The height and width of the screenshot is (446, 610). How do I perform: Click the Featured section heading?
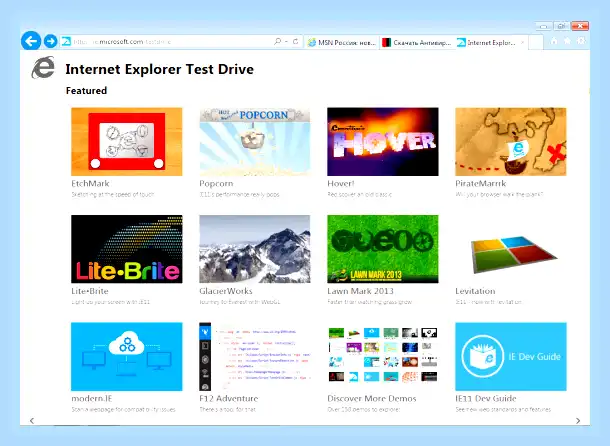coord(86,90)
